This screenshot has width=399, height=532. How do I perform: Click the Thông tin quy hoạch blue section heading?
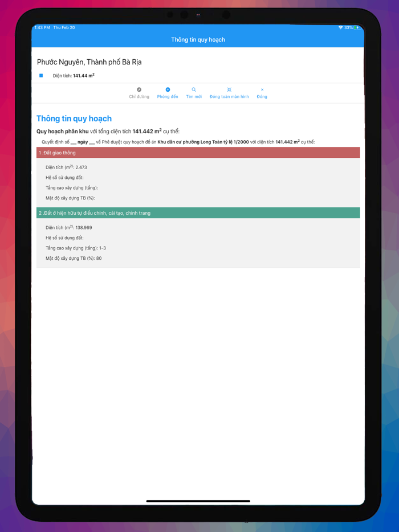click(x=74, y=118)
